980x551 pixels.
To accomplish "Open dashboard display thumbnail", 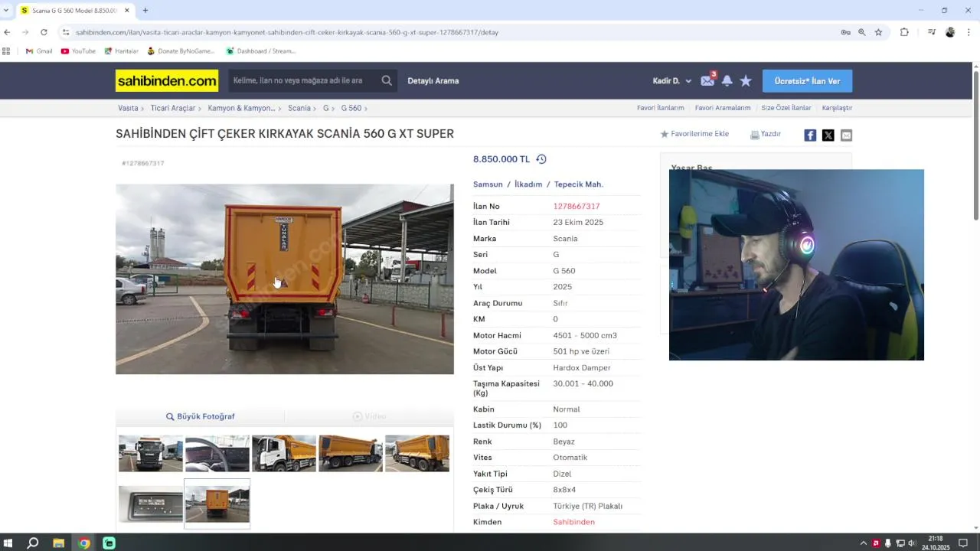I will click(151, 504).
